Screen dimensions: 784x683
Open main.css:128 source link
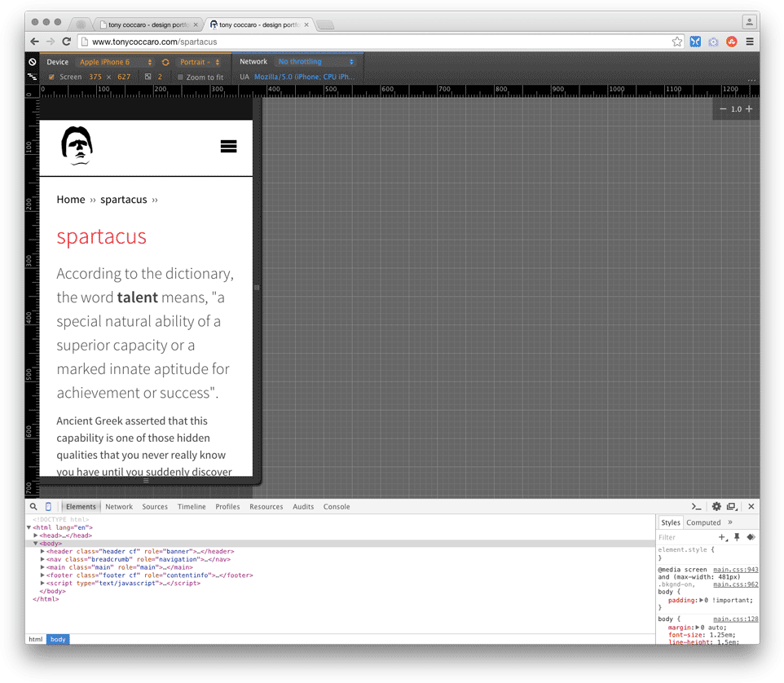[x=735, y=619]
